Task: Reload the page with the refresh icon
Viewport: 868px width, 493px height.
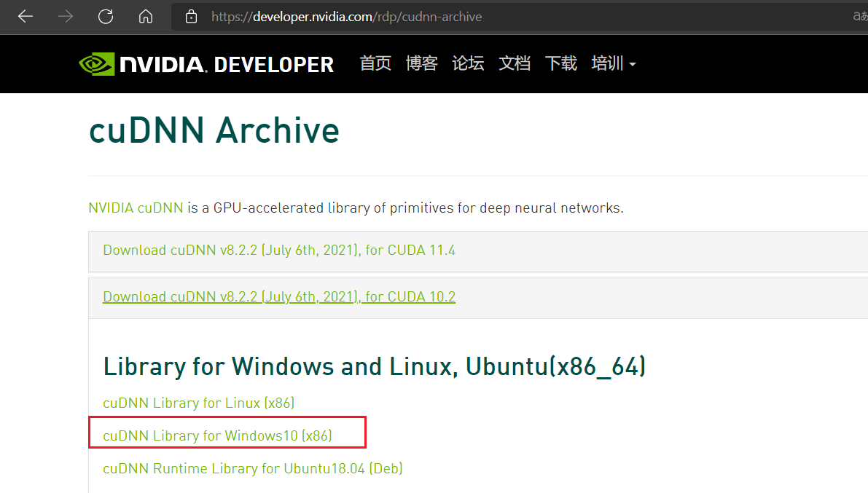Action: [x=106, y=17]
